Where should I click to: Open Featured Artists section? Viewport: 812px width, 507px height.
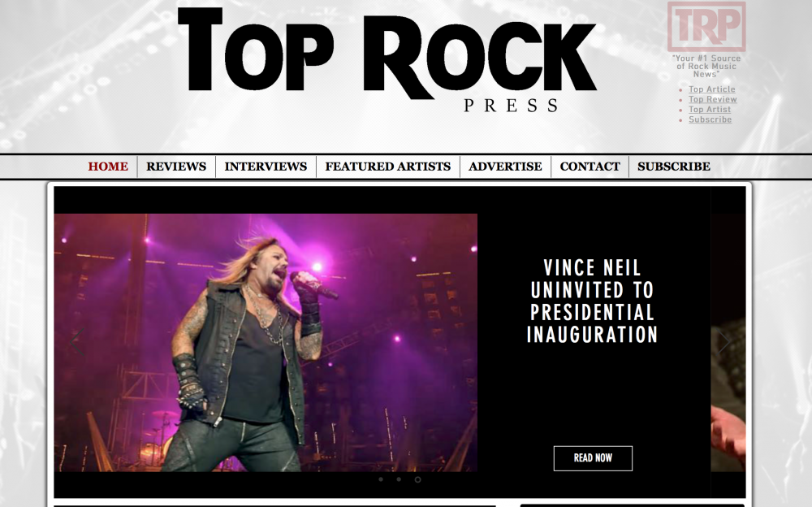[x=388, y=167]
